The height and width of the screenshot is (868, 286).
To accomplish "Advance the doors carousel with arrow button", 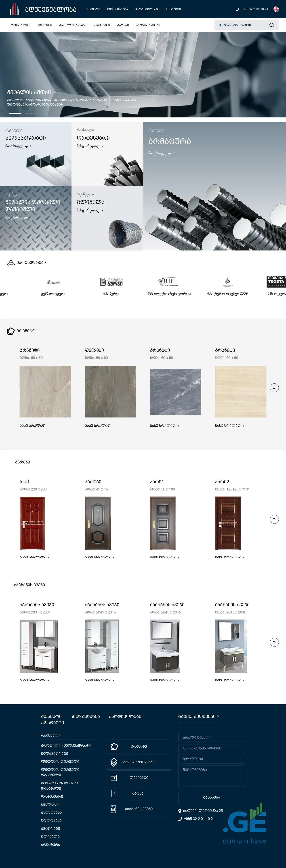I will (274, 519).
